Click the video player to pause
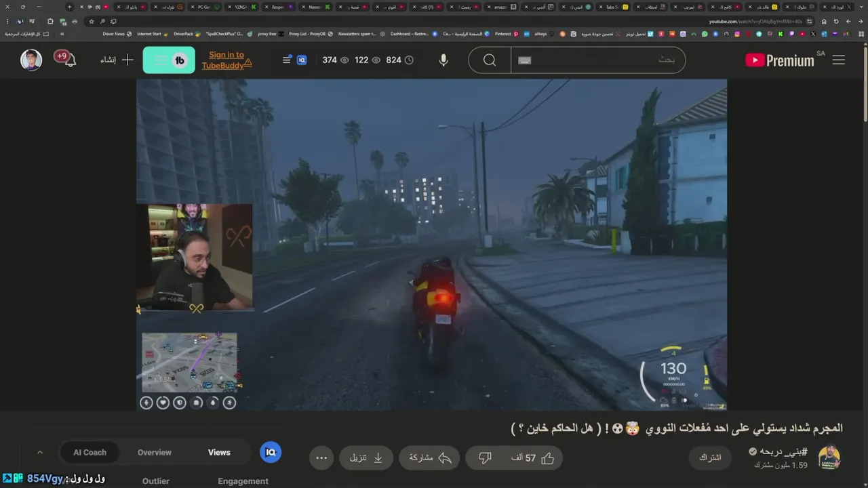 (431, 245)
